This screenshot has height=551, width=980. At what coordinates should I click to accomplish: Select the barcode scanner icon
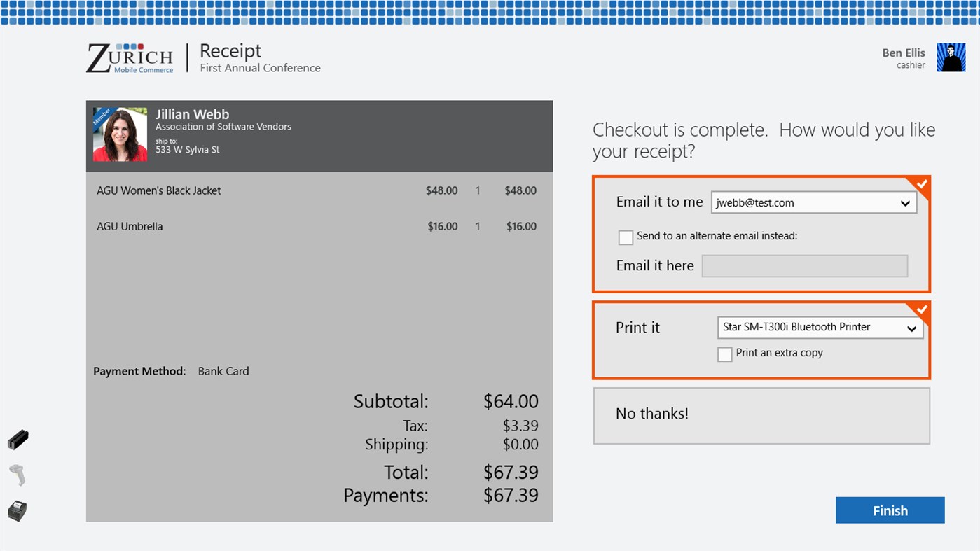[x=18, y=474]
